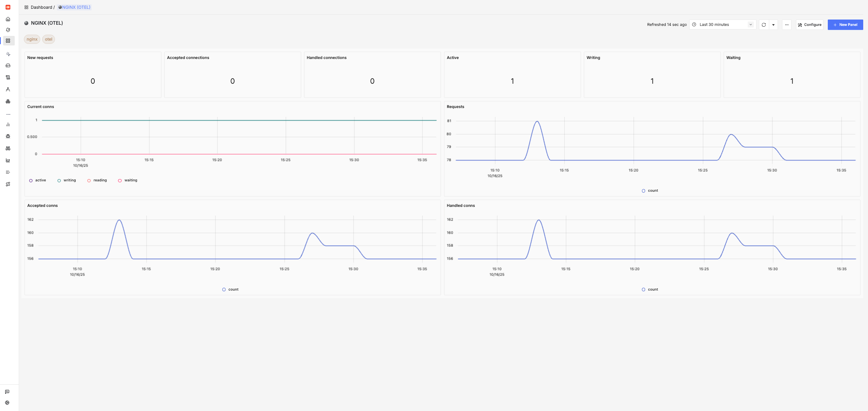Image resolution: width=868 pixels, height=411 pixels.
Task: Open the Last 30 minutes time range dropdown
Action: 722,24
